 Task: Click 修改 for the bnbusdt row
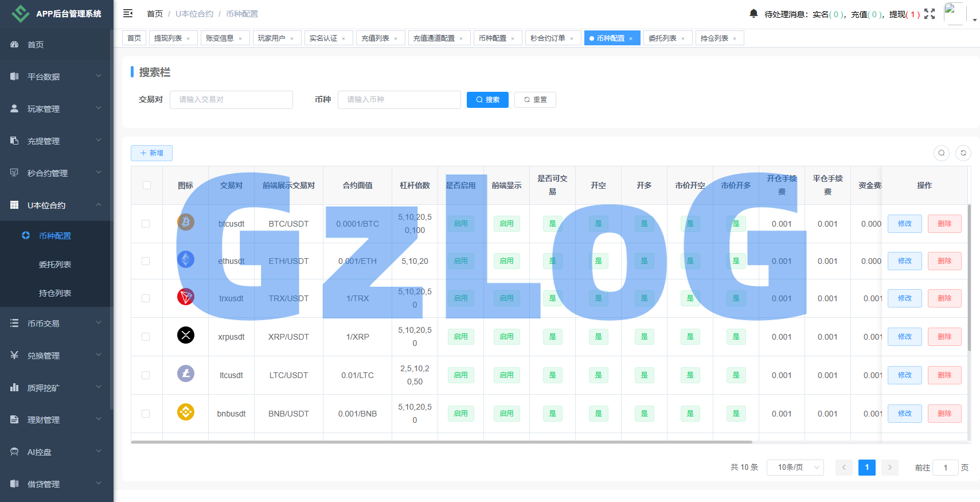click(x=905, y=414)
